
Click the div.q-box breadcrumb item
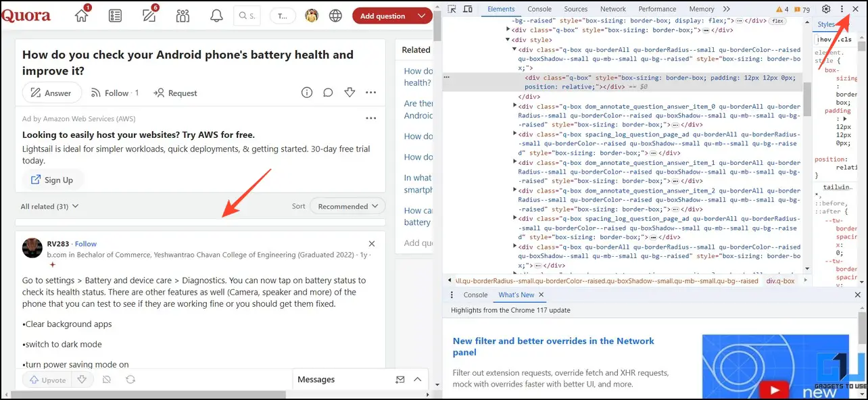780,280
